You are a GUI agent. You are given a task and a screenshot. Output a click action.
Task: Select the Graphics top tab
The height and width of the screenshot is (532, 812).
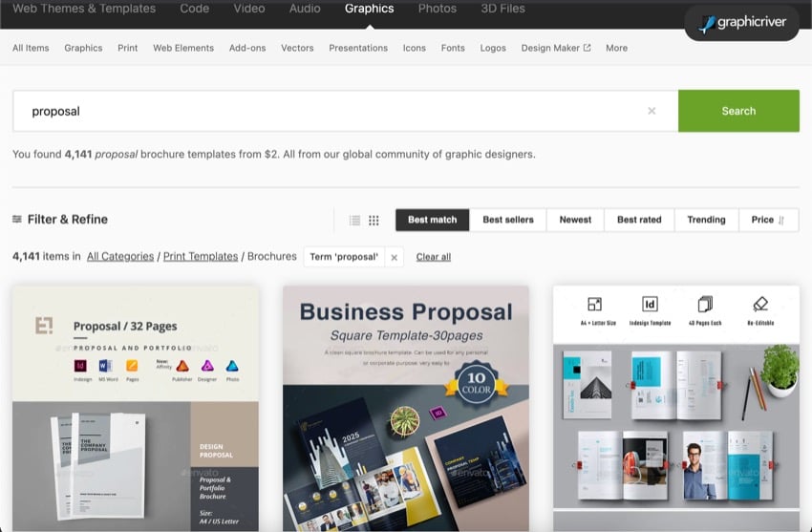(370, 9)
